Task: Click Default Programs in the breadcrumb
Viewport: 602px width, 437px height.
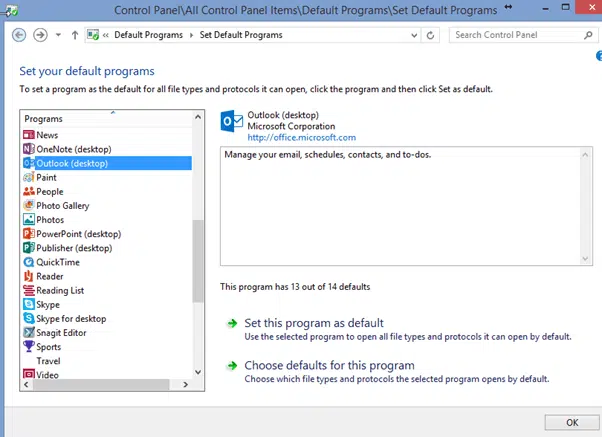Action: point(148,35)
